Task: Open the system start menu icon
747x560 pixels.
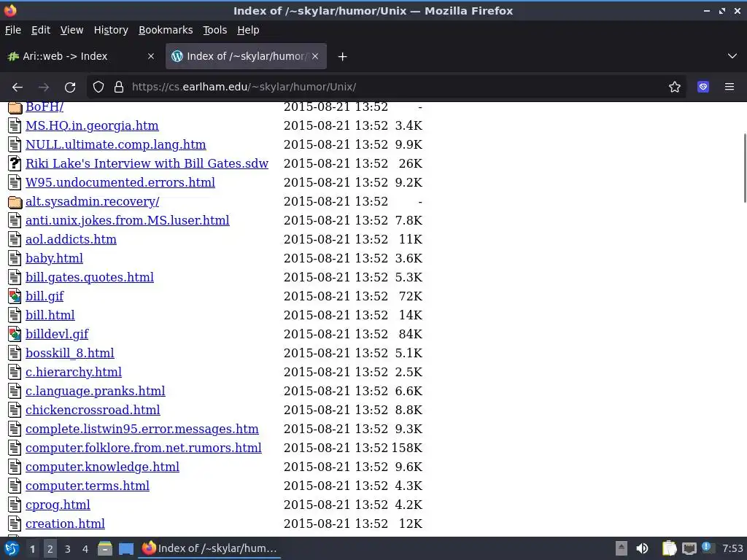Action: tap(11, 548)
